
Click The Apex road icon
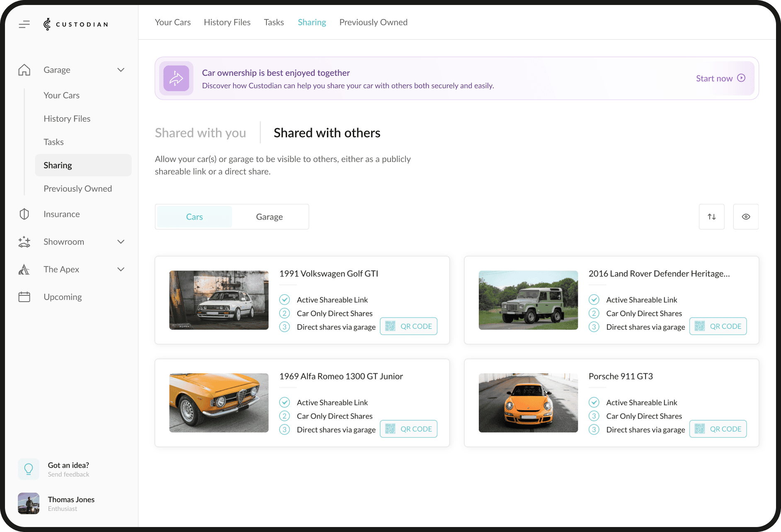(24, 269)
